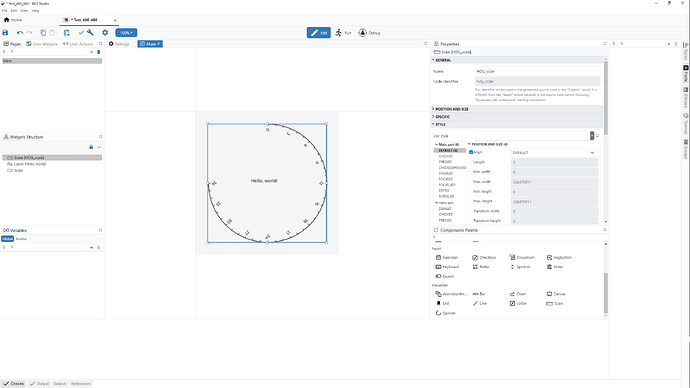Open settings via toolbar gear icon
The image size is (690, 388).
(105, 33)
